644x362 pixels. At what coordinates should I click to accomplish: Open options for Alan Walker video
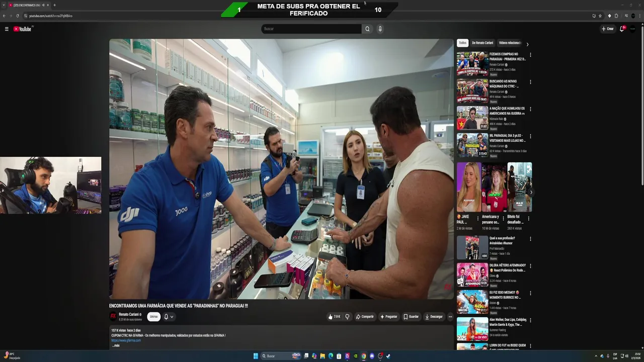coord(530,320)
